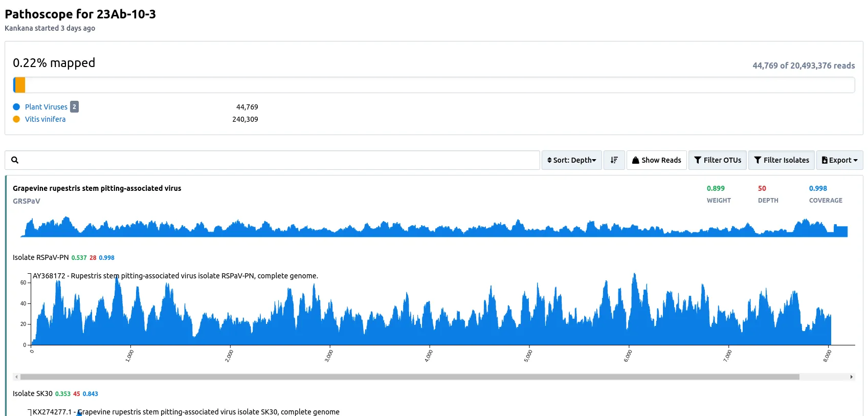The image size is (868, 416).
Task: Click the sort direction icon button
Action: (x=614, y=160)
